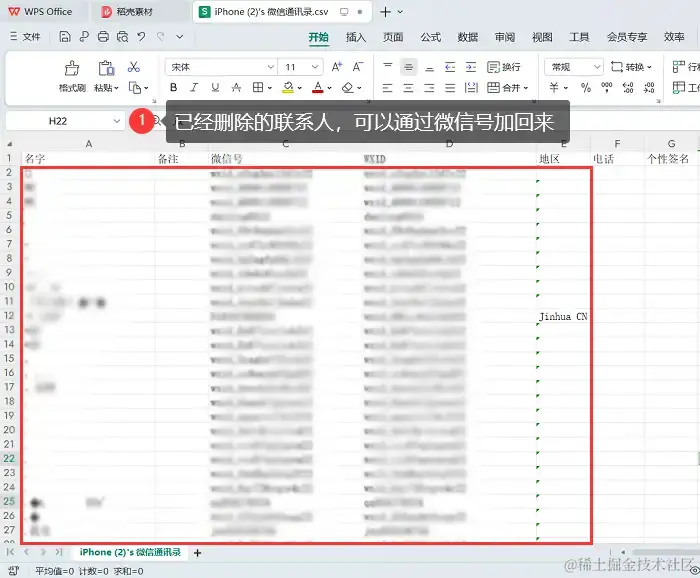The width and height of the screenshot is (700, 578).
Task: Open the fill color picker arrow
Action: coord(300,88)
